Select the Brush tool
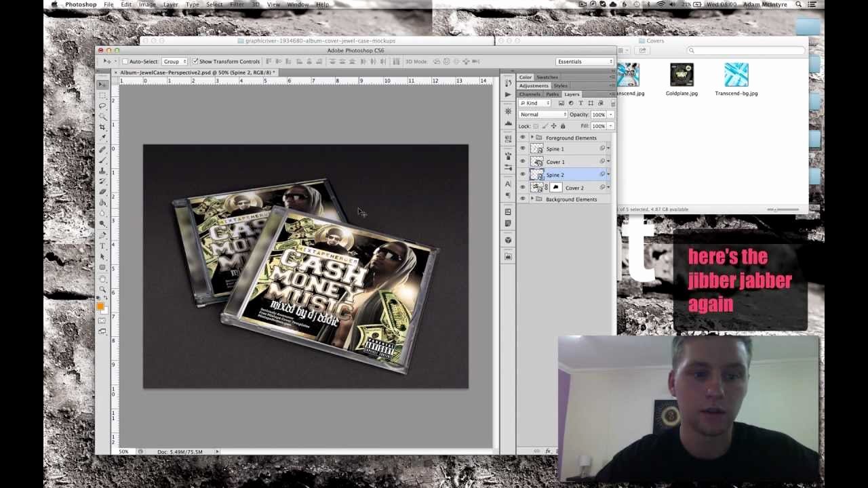This screenshot has width=868, height=488. click(102, 161)
